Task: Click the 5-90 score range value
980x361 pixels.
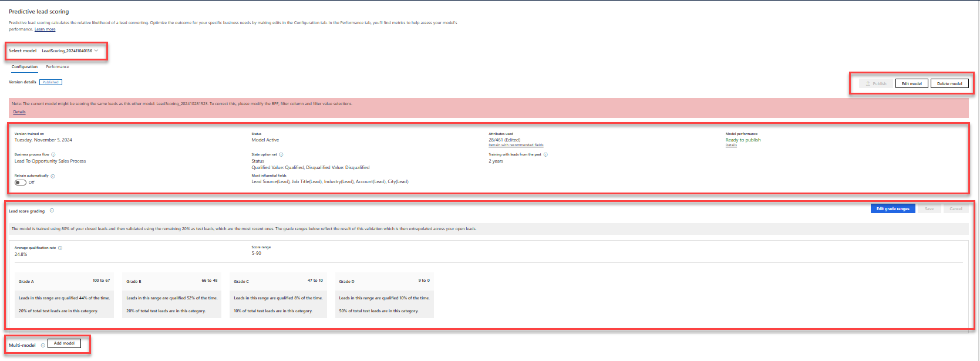Action: 257,253
